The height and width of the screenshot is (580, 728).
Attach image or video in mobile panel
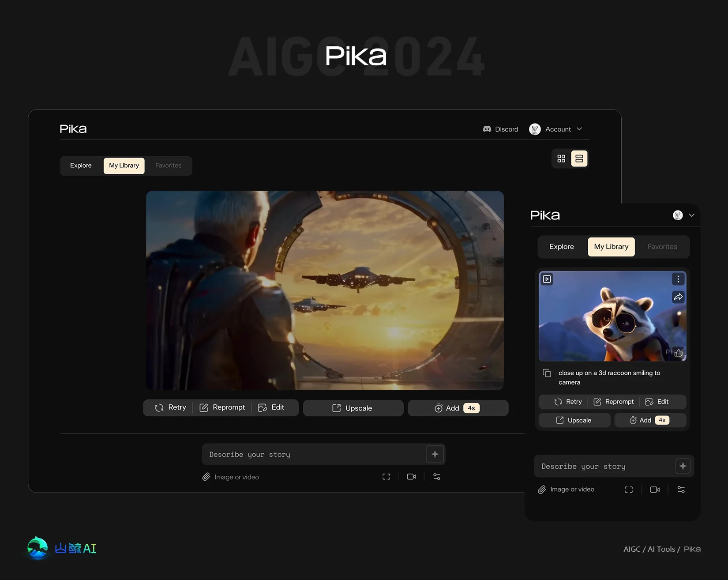click(566, 490)
